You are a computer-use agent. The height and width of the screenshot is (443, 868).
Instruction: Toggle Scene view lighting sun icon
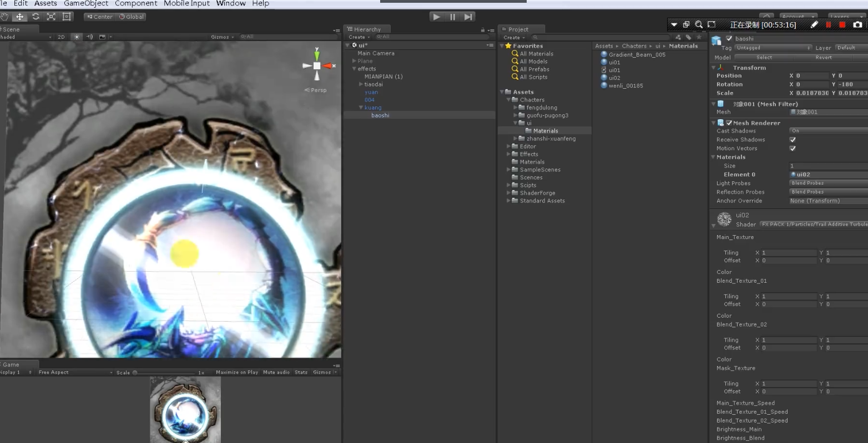(77, 37)
